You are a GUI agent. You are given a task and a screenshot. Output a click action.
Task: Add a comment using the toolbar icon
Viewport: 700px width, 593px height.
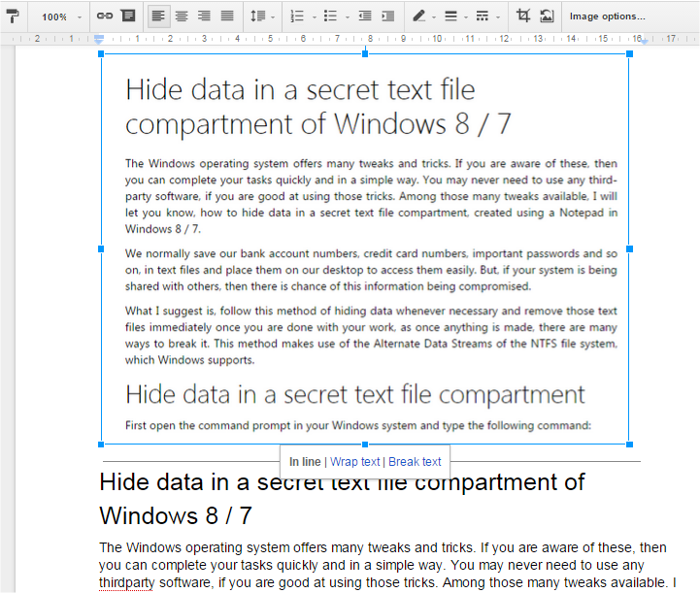coord(128,16)
